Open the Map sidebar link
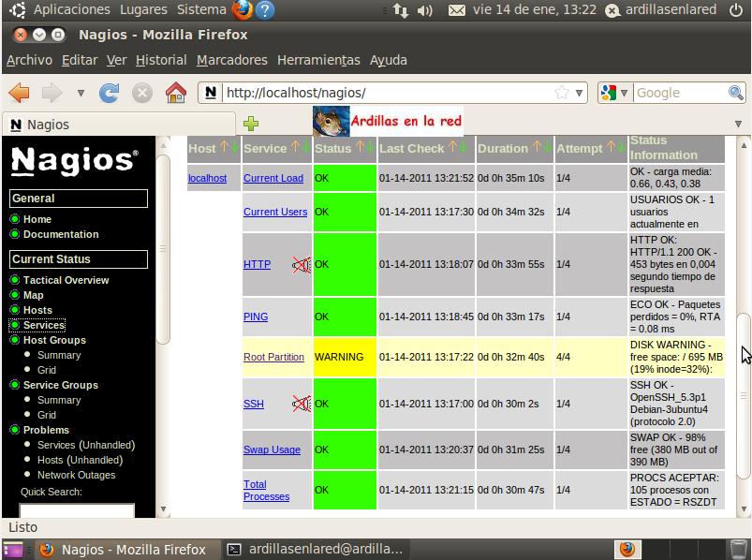 [33, 295]
